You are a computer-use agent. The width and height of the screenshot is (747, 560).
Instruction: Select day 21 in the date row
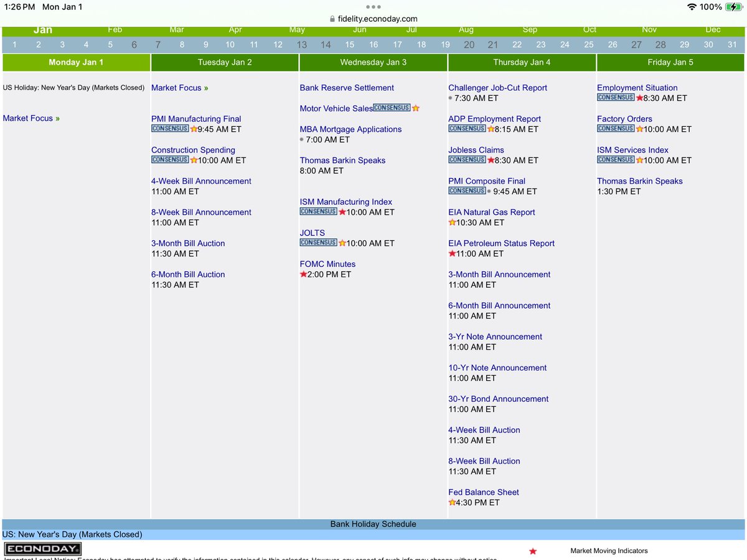[492, 44]
